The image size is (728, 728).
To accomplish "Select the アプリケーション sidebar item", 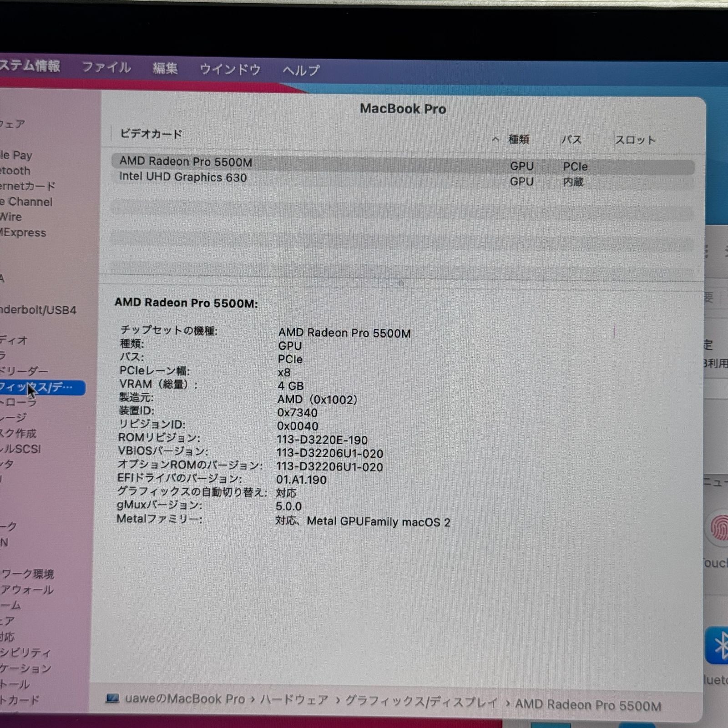I will [x=25, y=668].
